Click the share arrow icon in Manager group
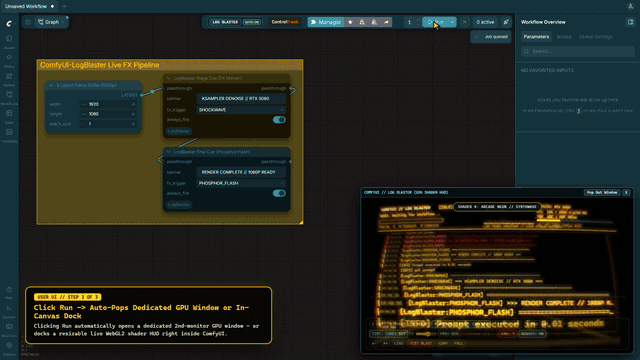The image size is (640, 360). tap(386, 22)
